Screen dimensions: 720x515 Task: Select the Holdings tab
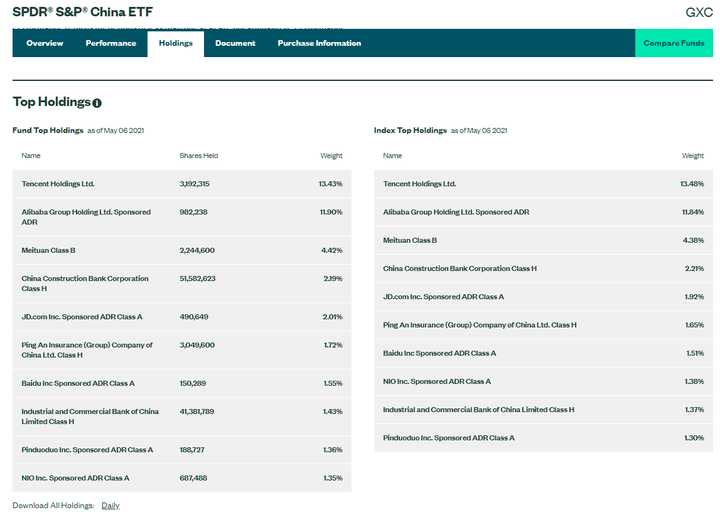point(175,44)
